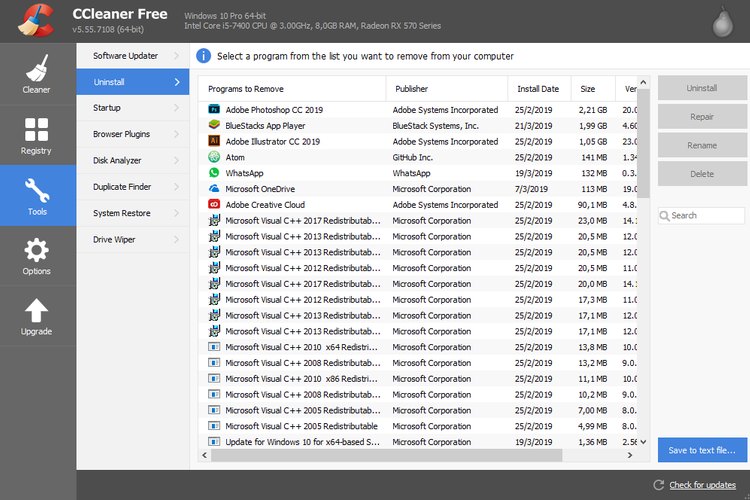750x500 pixels.
Task: Click vertical scrollbar up arrow
Action: [x=643, y=82]
